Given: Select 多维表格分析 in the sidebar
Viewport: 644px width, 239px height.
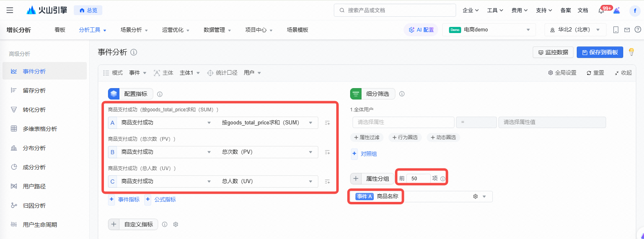Looking at the screenshot, I should click(44, 128).
